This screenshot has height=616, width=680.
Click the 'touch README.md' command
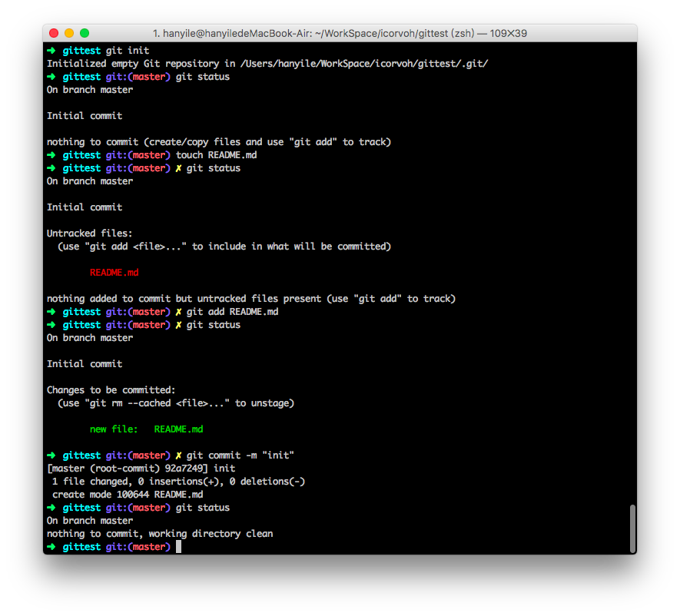coord(217,155)
